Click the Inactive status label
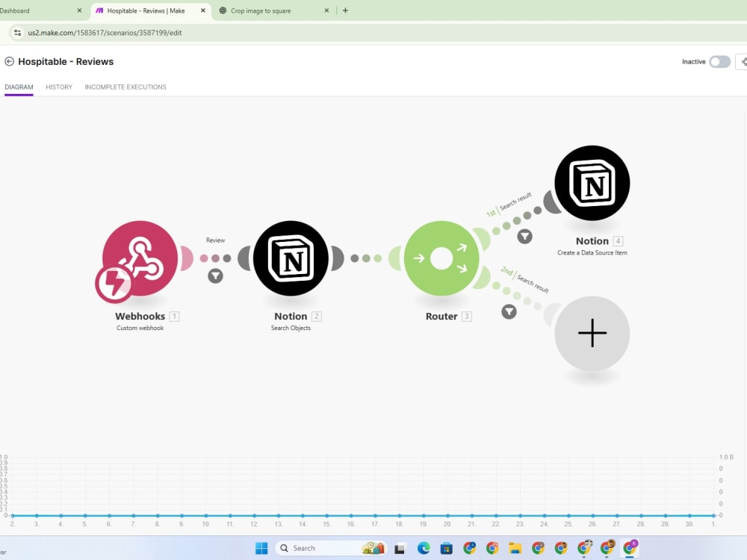 [694, 62]
